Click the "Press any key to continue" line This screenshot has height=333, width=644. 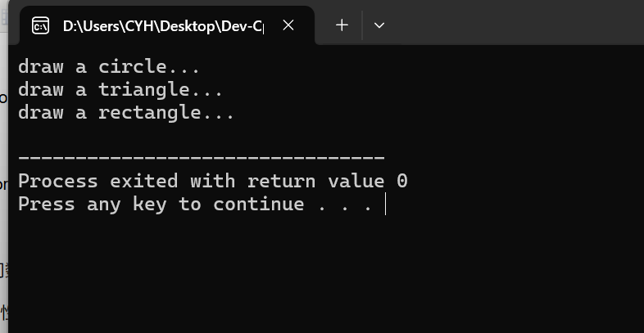coord(195,204)
